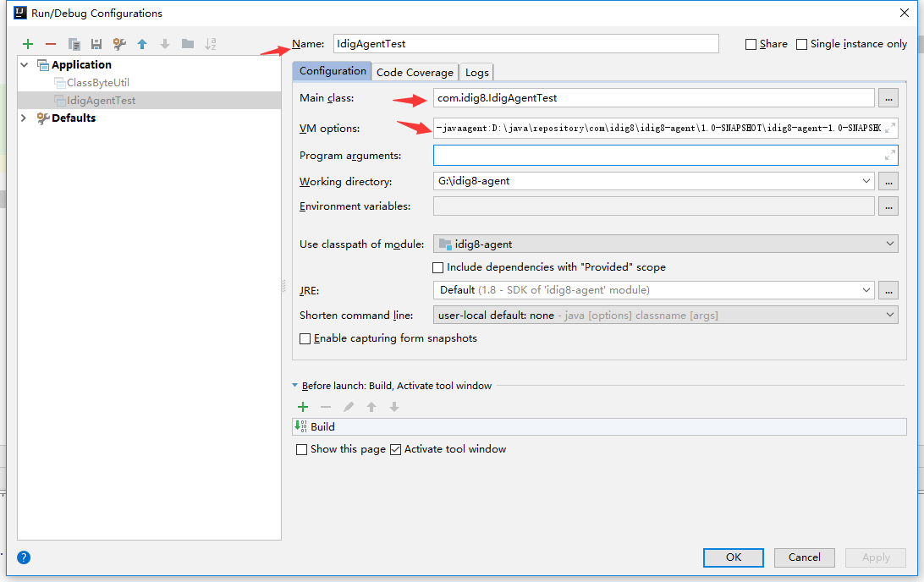Browse for Main class with ellipsis button
Screen dimensions: 924x582
[x=888, y=98]
